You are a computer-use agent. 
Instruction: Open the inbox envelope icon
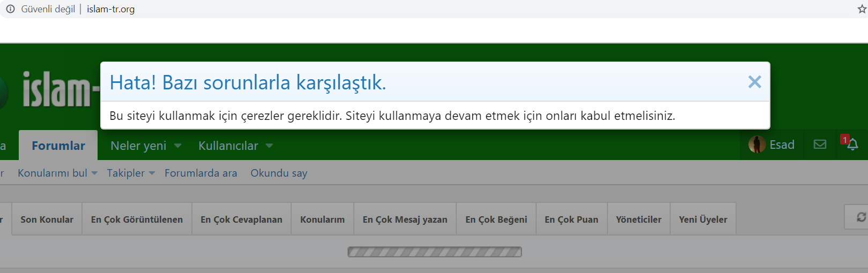pos(820,145)
